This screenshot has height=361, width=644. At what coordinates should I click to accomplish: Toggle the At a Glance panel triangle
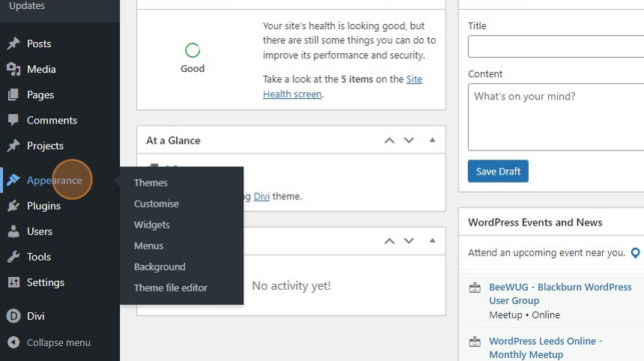432,140
